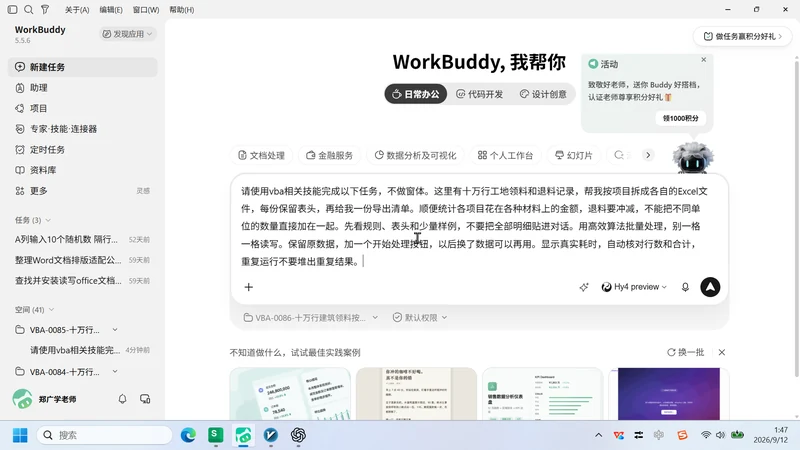Open the VBA-0085 space folder
The image size is (800, 450).
click(x=64, y=330)
